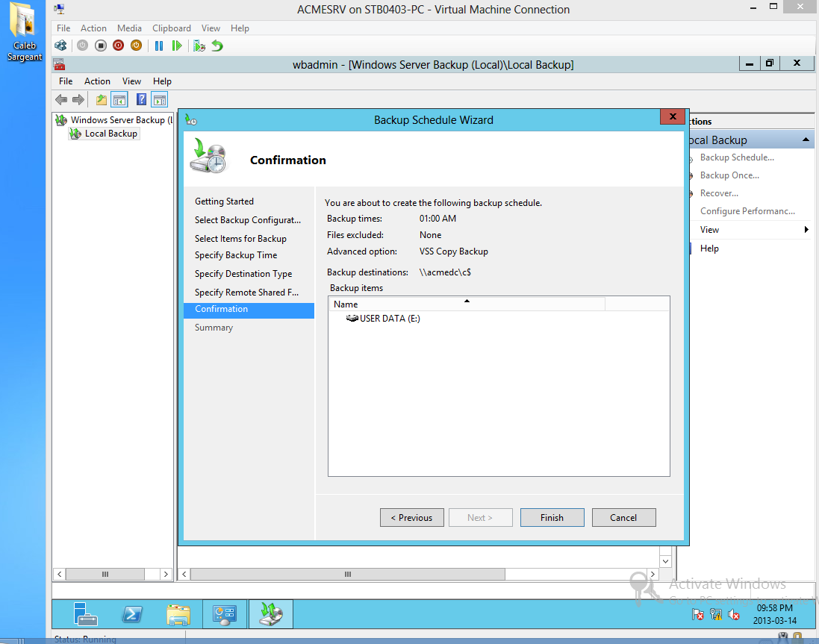
Task: Click the Previous button in the wizard
Action: [x=411, y=518]
